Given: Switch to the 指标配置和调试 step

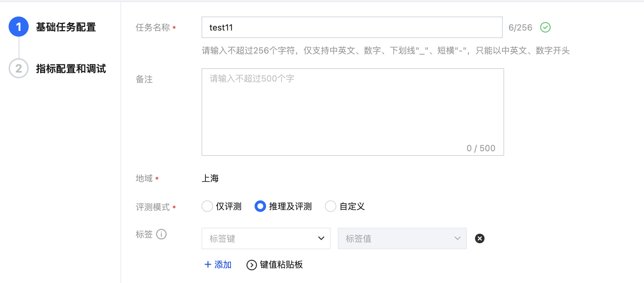Looking at the screenshot, I should pyautogui.click(x=71, y=68).
